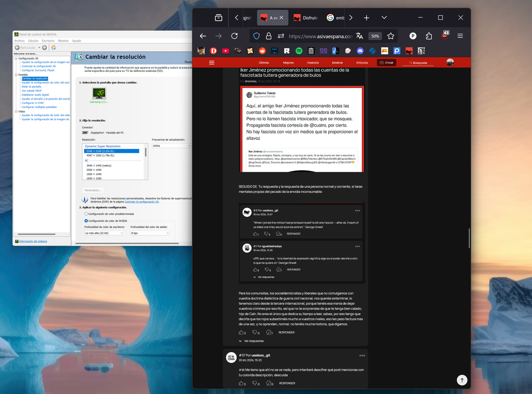
Task: Select Configuración de color de NVIDIA radio
Action: click(86, 221)
